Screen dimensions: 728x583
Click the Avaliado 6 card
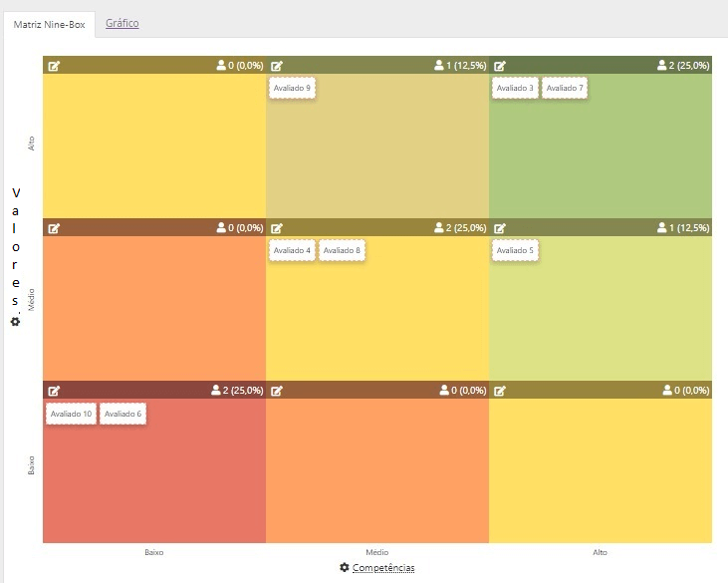(123, 414)
